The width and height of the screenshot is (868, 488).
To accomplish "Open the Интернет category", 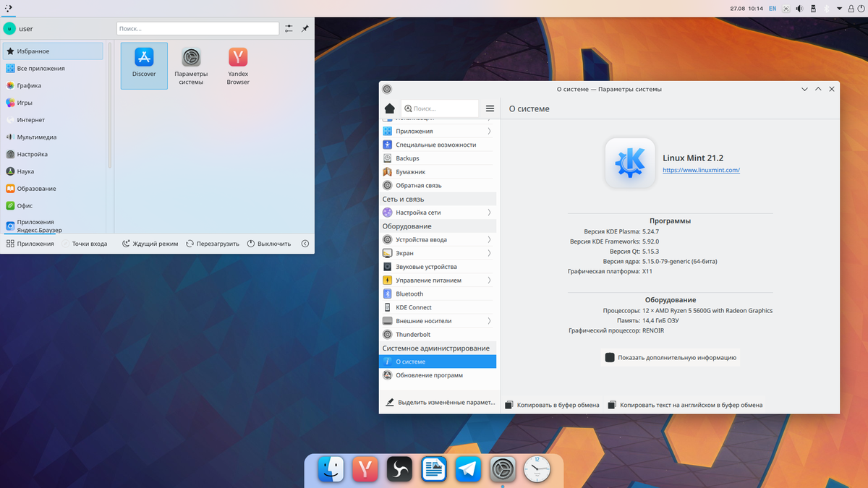I will [53, 120].
